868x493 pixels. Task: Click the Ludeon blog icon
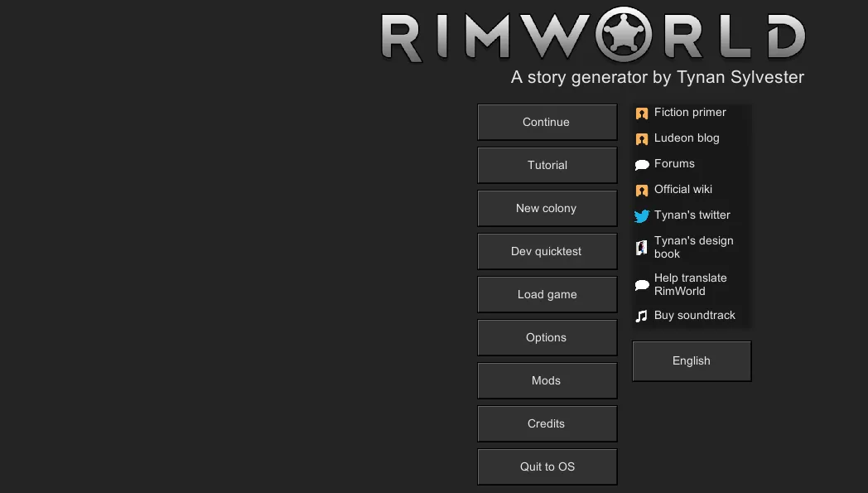click(641, 139)
